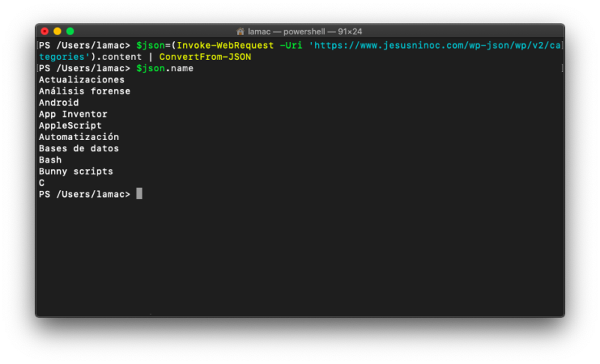Click the red close window button
Image resolution: width=600 pixels, height=364 pixels.
(45, 31)
